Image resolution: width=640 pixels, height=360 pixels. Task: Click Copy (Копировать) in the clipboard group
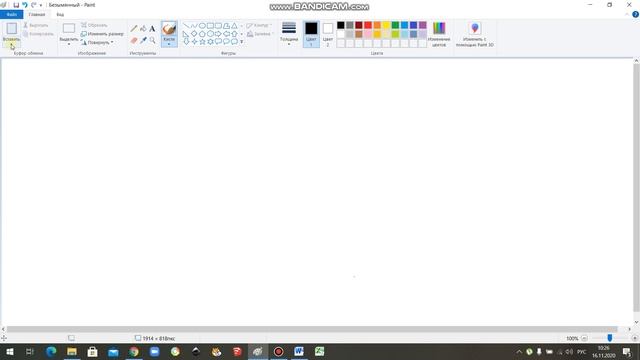pos(38,34)
